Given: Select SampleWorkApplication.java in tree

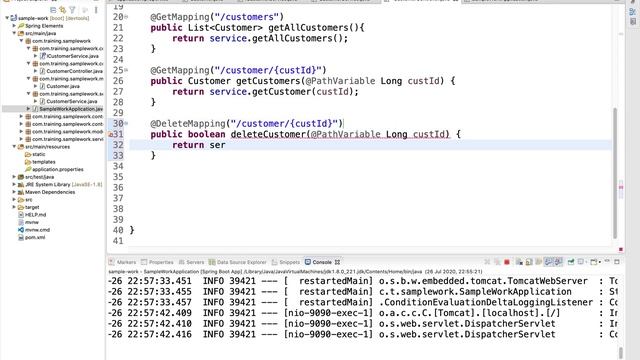Looking at the screenshot, I should click(x=71, y=109).
